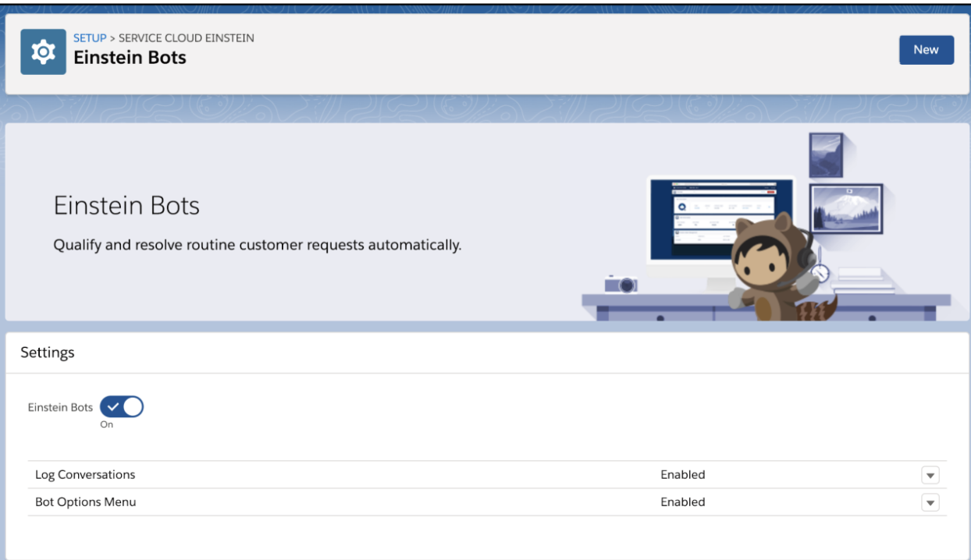Click "Enabled" status in the Log Conversations row

point(683,474)
